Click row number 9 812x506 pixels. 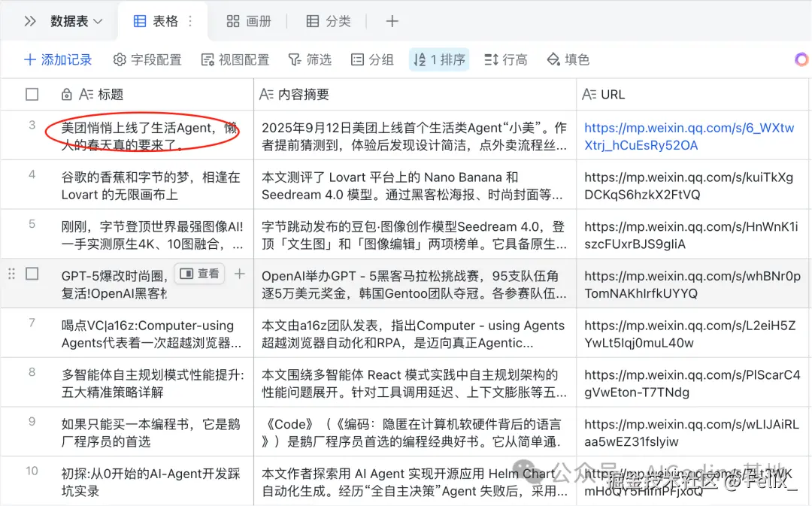click(x=32, y=422)
